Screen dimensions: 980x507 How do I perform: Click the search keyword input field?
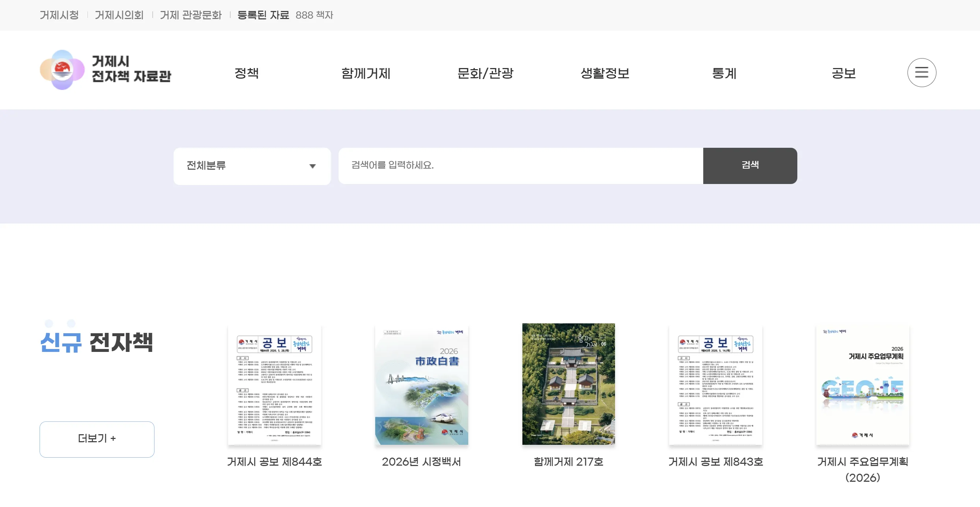521,166
